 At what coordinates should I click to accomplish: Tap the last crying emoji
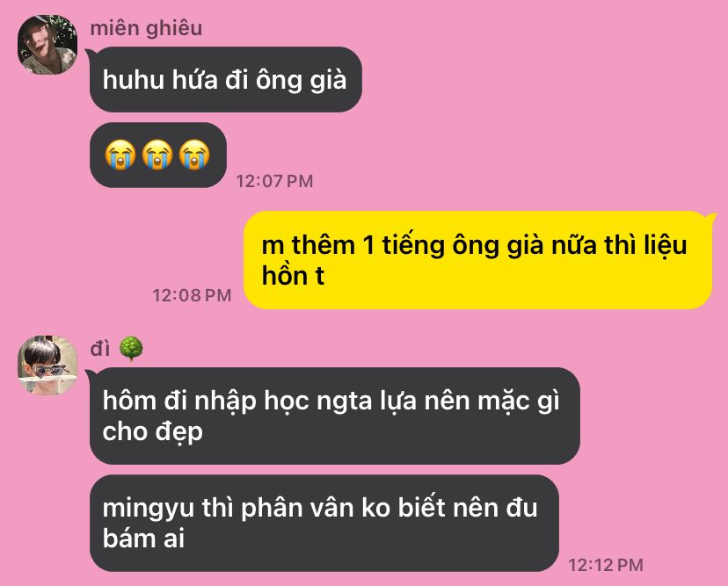point(194,155)
